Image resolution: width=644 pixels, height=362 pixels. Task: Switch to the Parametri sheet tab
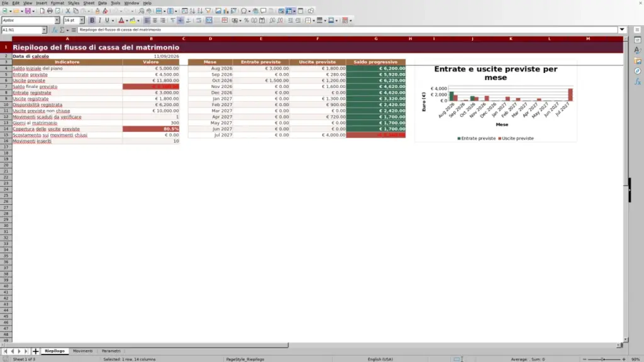coord(111,351)
